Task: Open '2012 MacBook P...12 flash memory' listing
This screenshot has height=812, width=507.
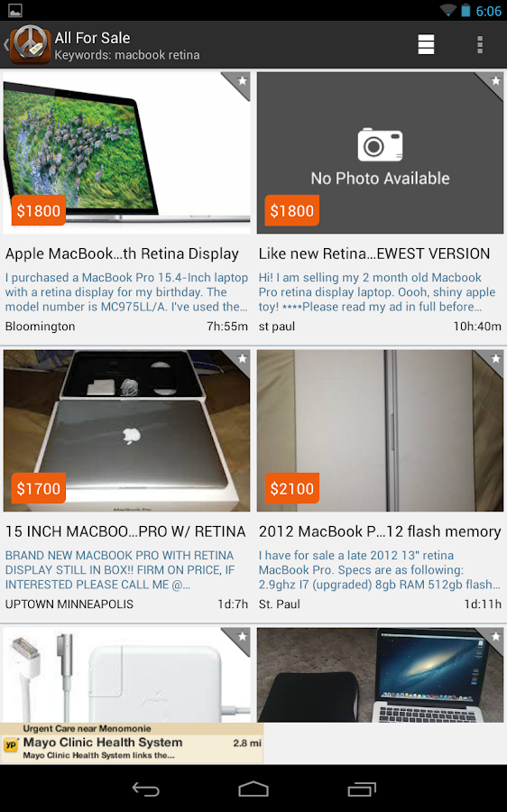Action: (x=380, y=531)
